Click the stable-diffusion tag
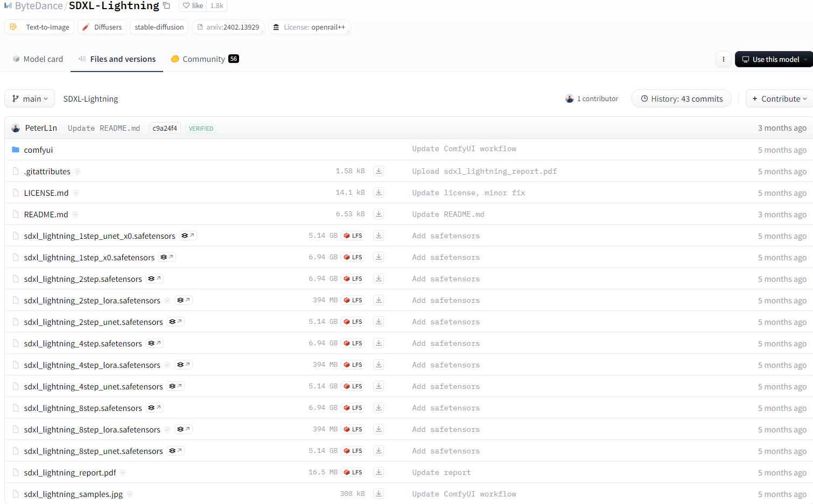Screen dimensions: 813x504 click(159, 27)
